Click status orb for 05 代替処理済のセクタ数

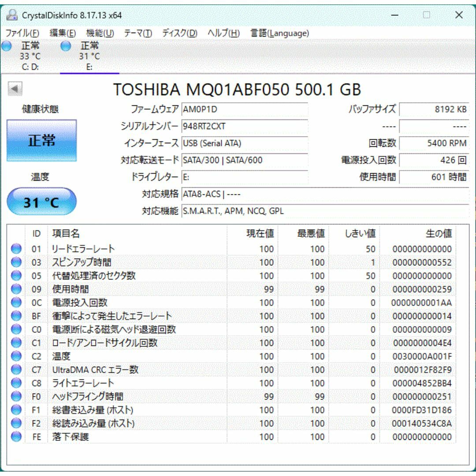[16, 275]
